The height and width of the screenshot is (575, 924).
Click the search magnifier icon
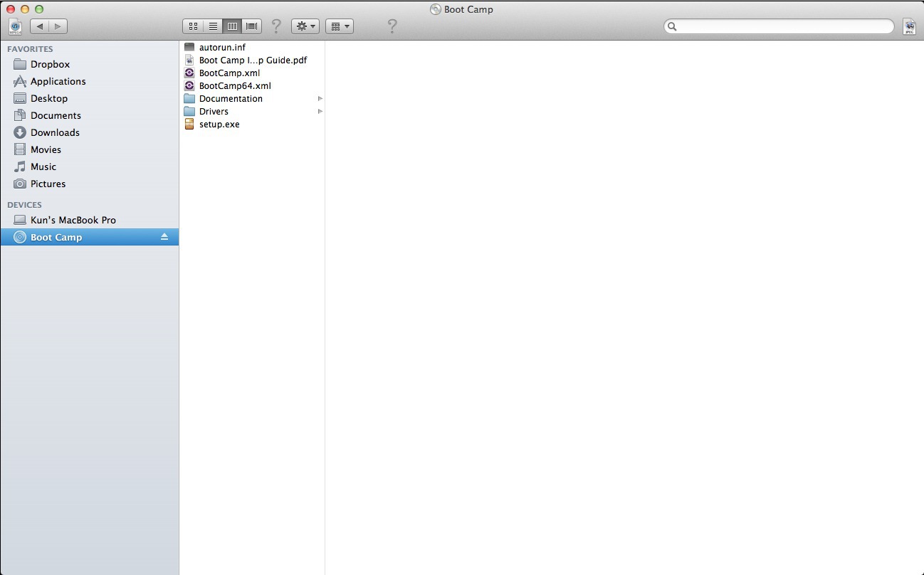pyautogui.click(x=672, y=26)
